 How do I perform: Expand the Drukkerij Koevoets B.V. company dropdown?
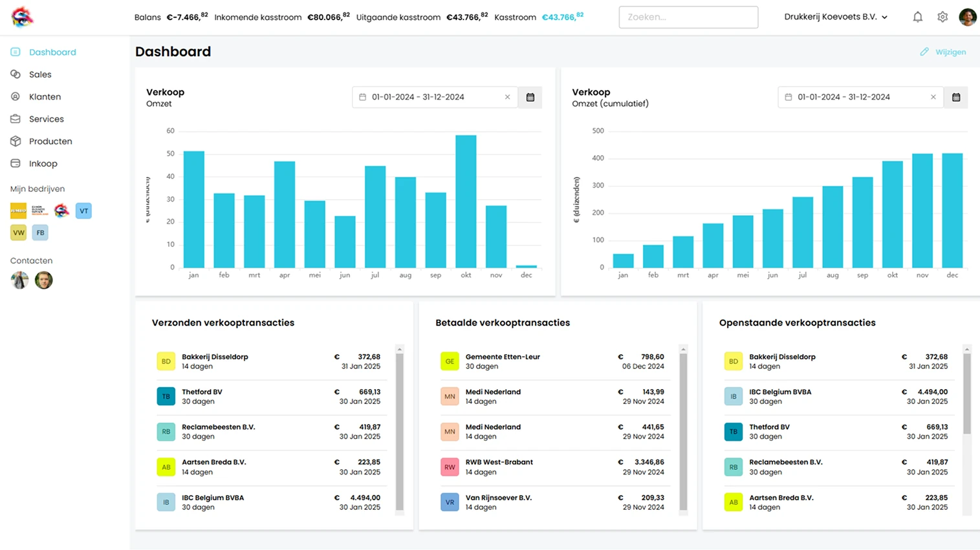(x=836, y=17)
